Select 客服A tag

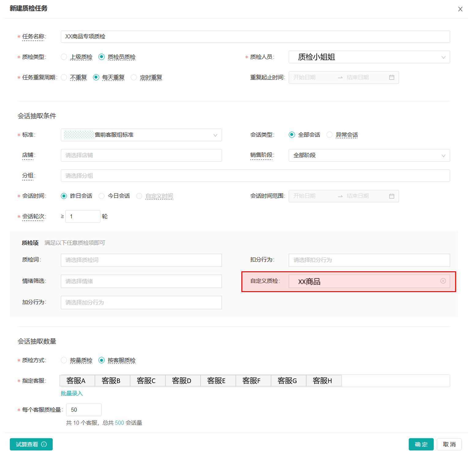[x=77, y=381]
